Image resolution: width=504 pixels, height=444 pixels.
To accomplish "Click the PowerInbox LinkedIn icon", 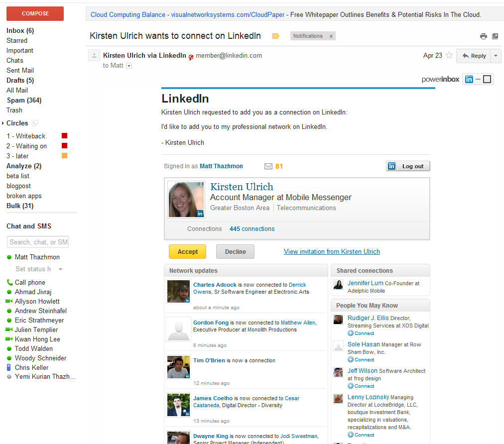I will (469, 79).
